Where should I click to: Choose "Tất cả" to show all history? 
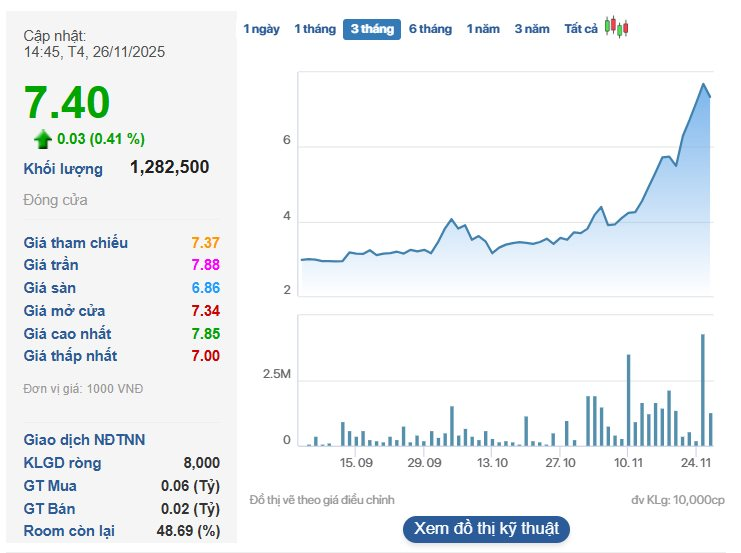coord(581,29)
